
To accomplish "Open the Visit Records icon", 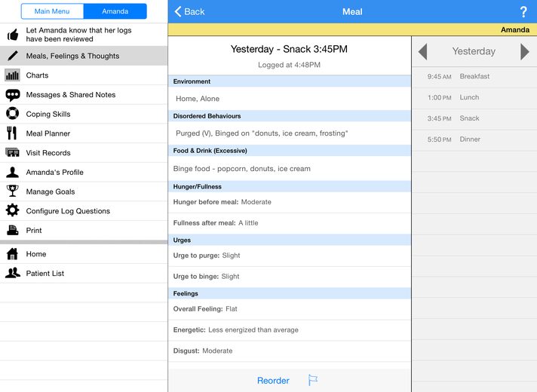I will (x=13, y=153).
